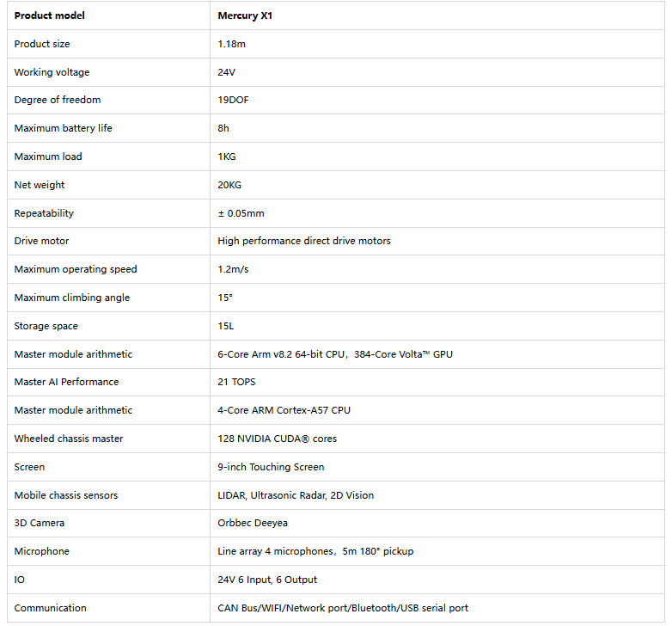
Task: Click the "Working voltage" row label
Action: click(52, 72)
